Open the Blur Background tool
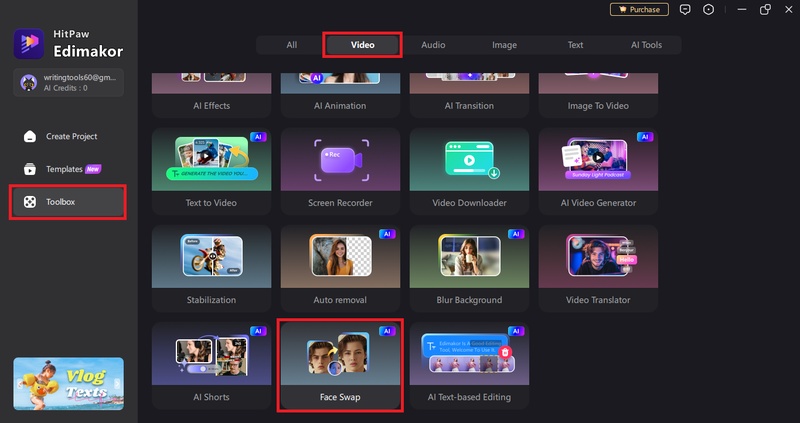Image resolution: width=800 pixels, height=423 pixels. coord(469,268)
